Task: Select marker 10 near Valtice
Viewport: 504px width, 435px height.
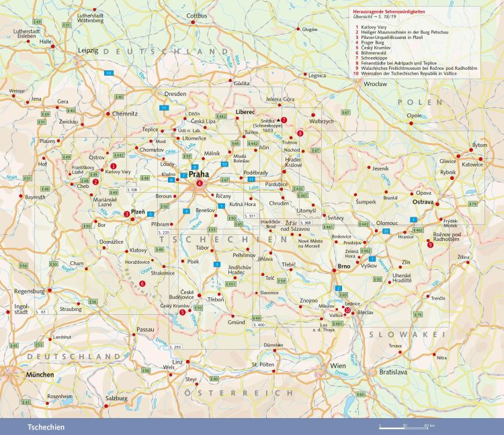Action: (x=347, y=309)
